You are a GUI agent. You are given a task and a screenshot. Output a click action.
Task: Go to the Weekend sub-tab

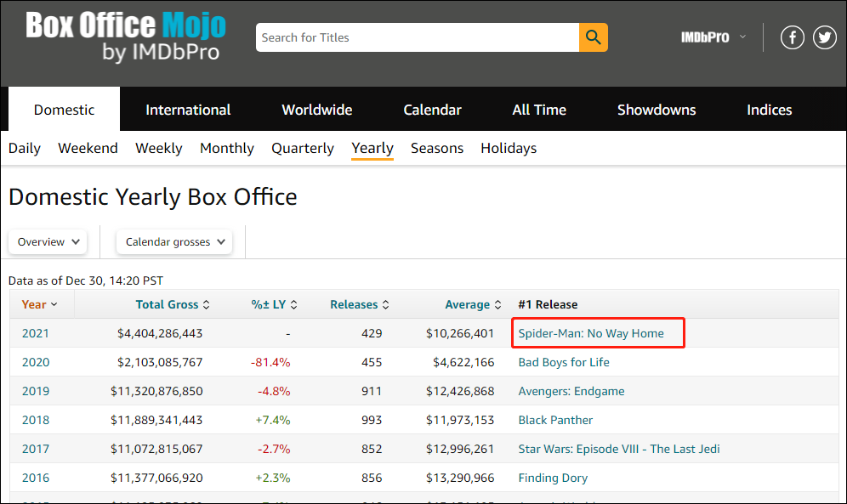tap(88, 148)
